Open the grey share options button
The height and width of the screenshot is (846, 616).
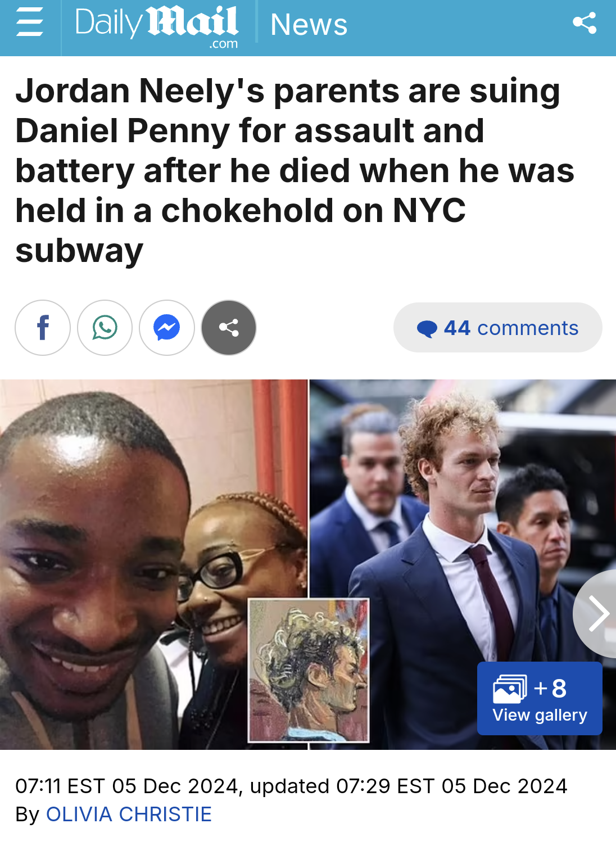pyautogui.click(x=229, y=328)
